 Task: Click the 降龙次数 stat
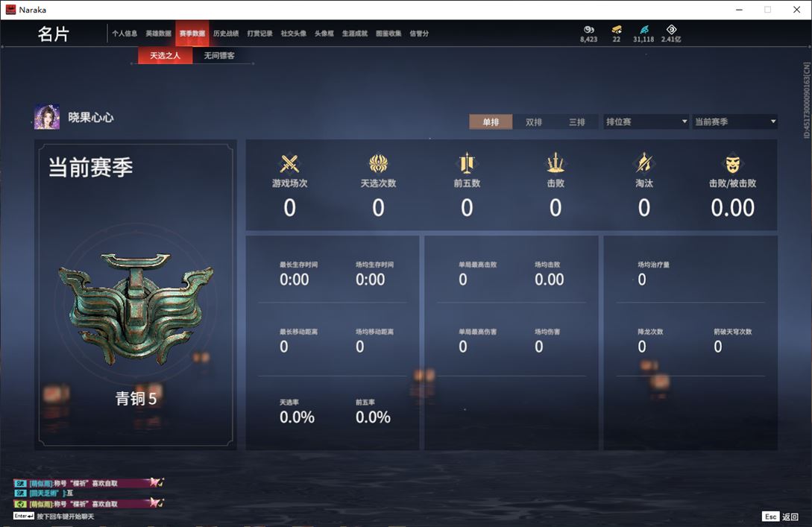pyautogui.click(x=650, y=341)
